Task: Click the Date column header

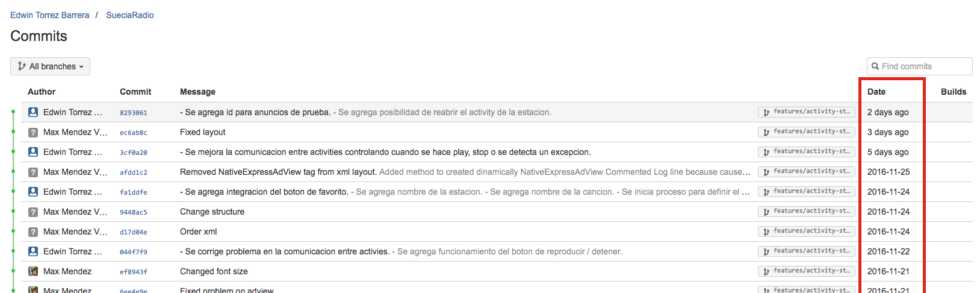Action: (x=876, y=92)
